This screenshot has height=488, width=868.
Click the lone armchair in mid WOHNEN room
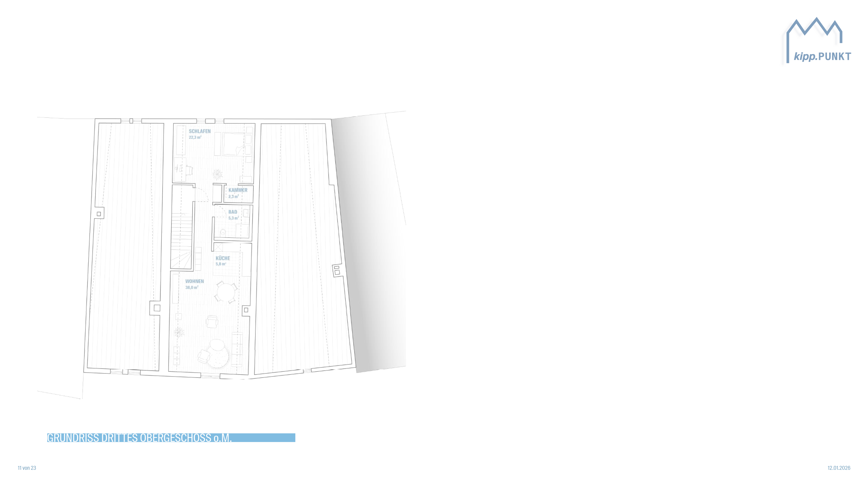[x=212, y=322]
